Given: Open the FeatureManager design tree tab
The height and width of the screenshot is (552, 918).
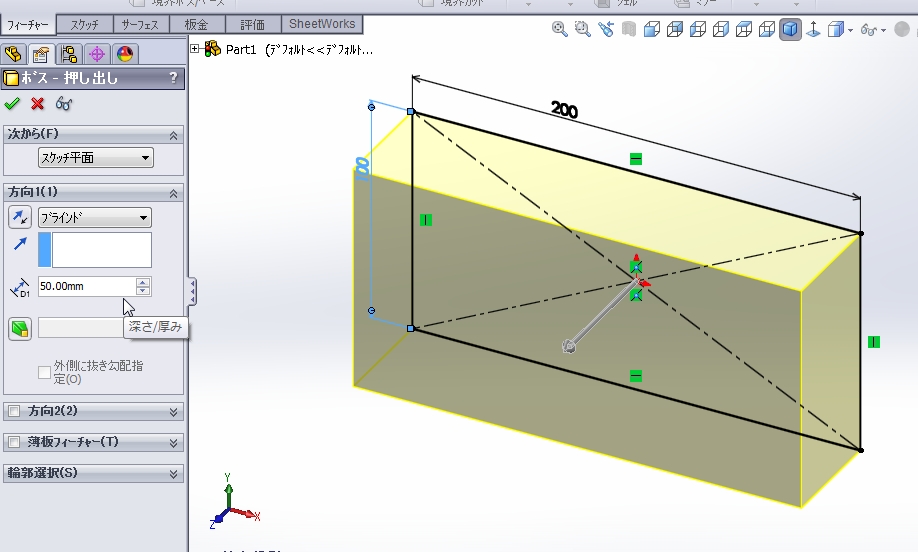Looking at the screenshot, I should click(x=13, y=54).
